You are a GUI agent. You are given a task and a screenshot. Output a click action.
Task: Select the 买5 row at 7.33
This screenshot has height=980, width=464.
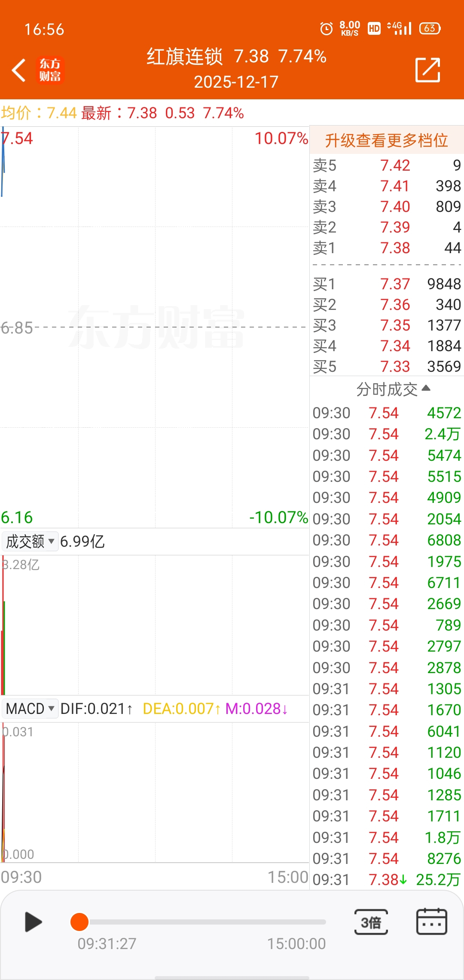pyautogui.click(x=387, y=367)
